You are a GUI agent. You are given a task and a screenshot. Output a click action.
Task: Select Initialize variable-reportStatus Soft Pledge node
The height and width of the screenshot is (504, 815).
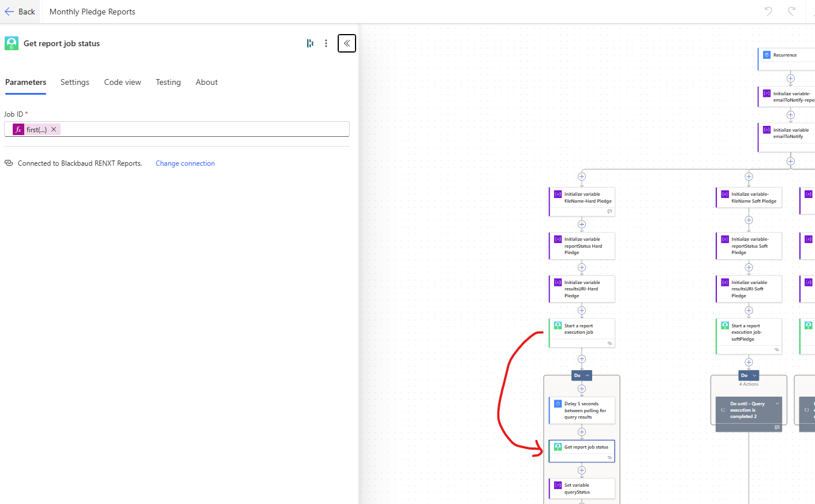pos(749,245)
